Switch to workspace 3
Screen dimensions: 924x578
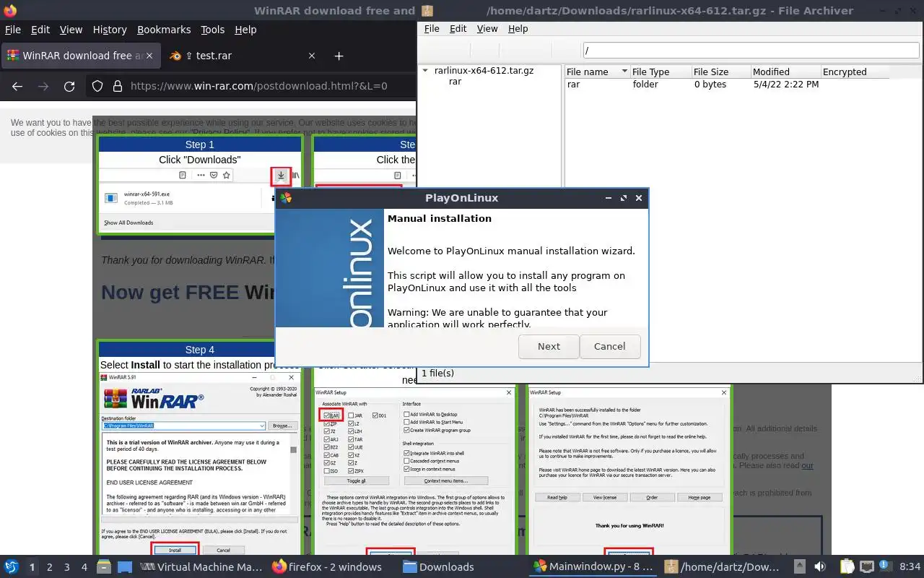tap(67, 567)
